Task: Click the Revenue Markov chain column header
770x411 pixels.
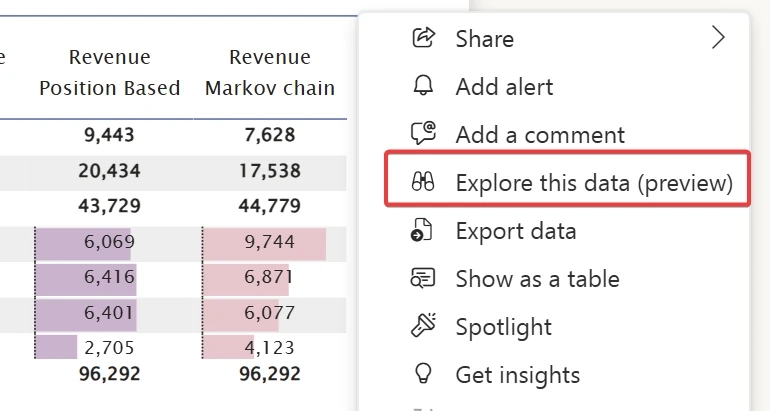Action: [x=270, y=72]
